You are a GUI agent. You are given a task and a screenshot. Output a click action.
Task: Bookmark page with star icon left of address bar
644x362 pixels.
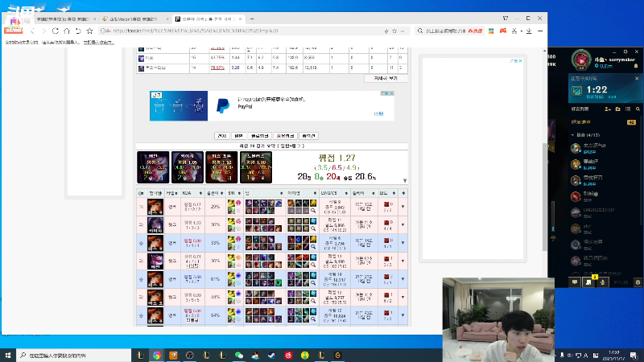click(x=89, y=31)
